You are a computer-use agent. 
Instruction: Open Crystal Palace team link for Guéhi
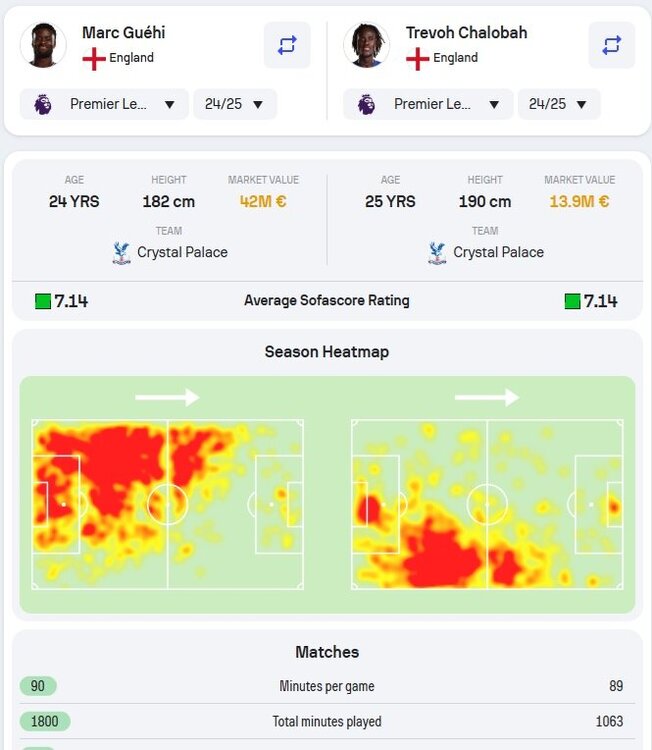[x=182, y=252]
